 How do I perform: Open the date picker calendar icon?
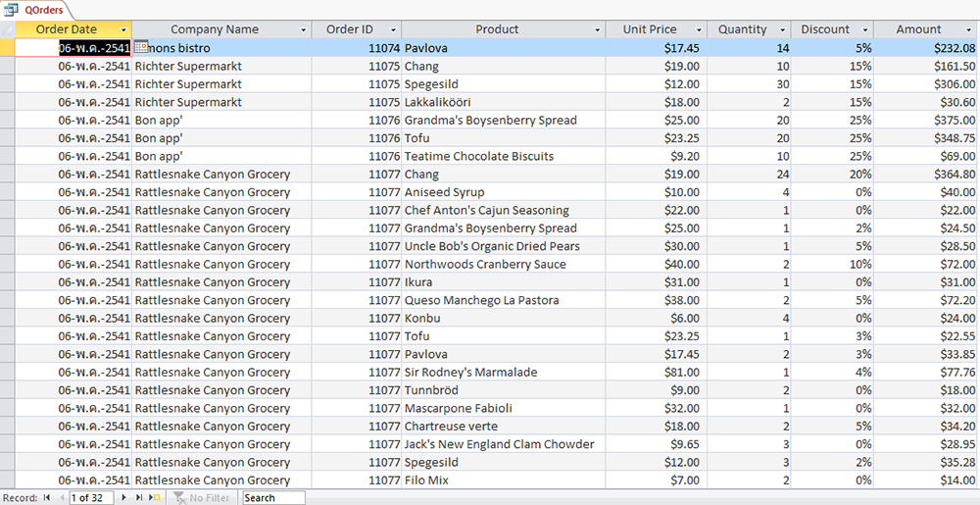tap(141, 47)
